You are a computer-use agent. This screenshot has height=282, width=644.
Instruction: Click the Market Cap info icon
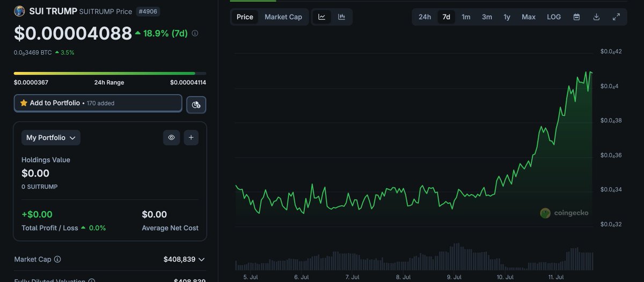tap(57, 259)
